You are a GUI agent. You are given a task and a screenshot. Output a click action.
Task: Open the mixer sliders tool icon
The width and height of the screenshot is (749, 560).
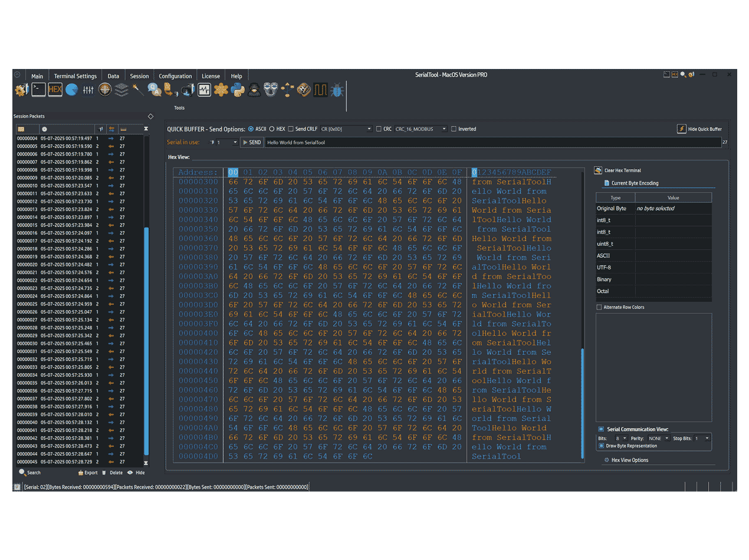click(88, 90)
